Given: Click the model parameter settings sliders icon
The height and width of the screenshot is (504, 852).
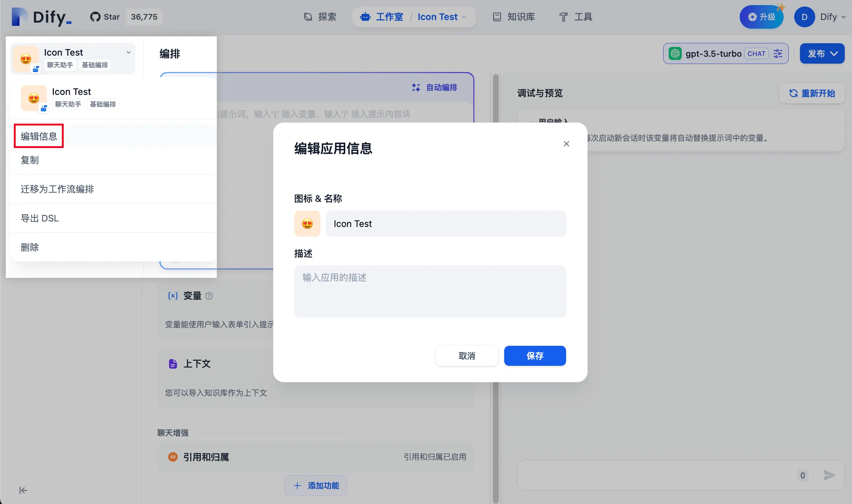Looking at the screenshot, I should [x=778, y=54].
